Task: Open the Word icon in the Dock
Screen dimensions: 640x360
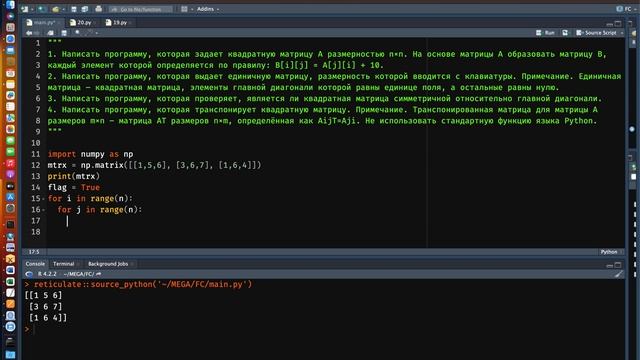Action: pyautogui.click(x=10, y=270)
